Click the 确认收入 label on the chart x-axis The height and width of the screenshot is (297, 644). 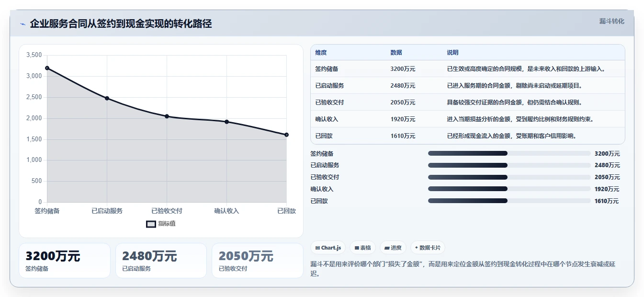tap(226, 211)
